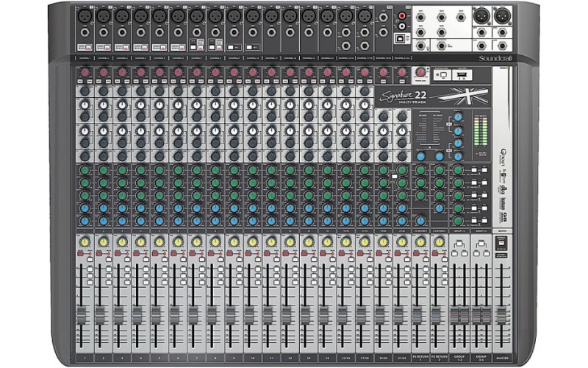Click the FX RETURN 1 fader cap
Screen dimensions: 588x368
pyautogui.click(x=416, y=316)
